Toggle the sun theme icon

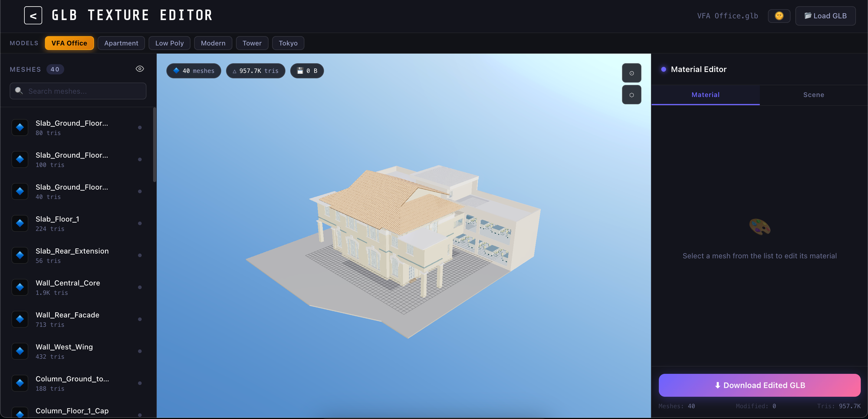click(779, 16)
